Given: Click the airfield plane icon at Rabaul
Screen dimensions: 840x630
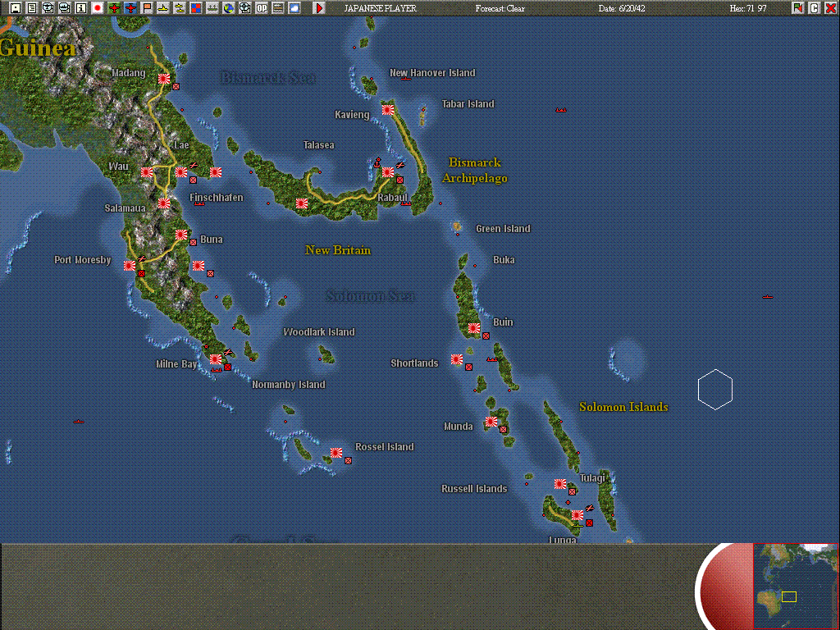Looking at the screenshot, I should point(400,165).
